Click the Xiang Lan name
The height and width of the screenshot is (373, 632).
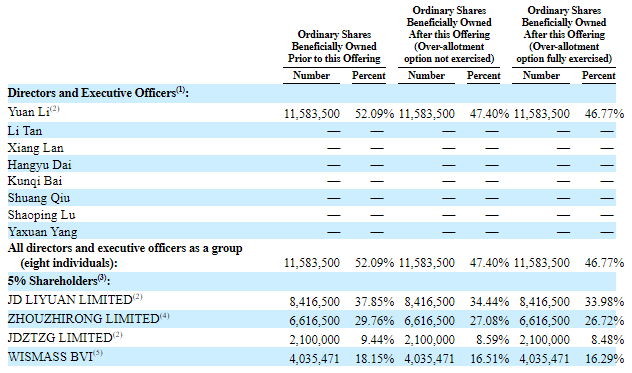coord(35,148)
